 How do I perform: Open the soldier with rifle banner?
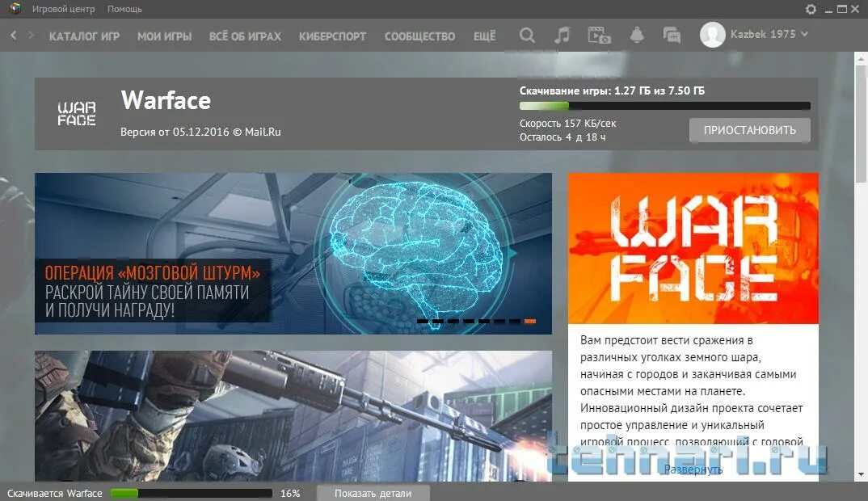(x=293, y=415)
